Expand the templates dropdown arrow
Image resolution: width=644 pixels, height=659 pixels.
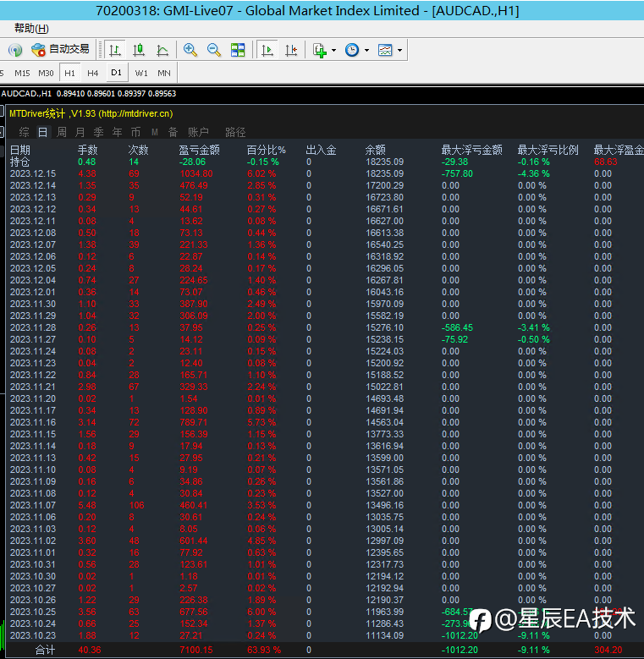[399, 51]
